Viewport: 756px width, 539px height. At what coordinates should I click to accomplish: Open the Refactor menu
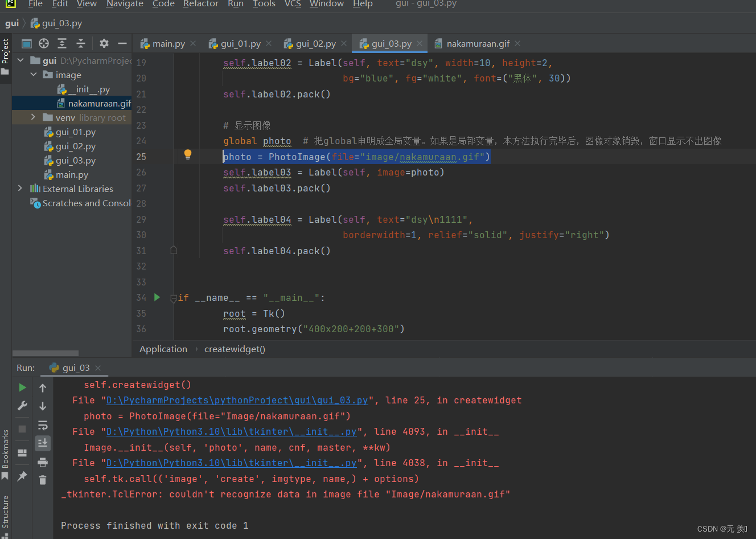[x=200, y=4]
